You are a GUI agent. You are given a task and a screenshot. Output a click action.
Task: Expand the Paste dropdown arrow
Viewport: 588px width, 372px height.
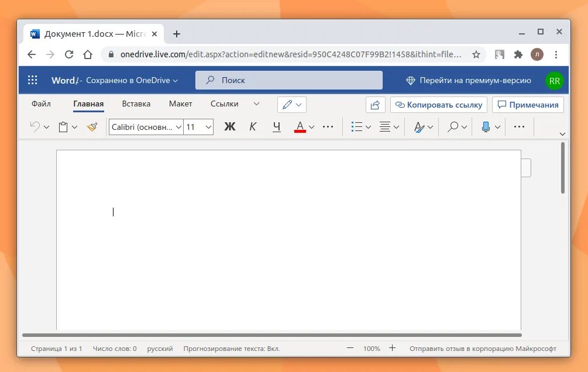tap(75, 127)
